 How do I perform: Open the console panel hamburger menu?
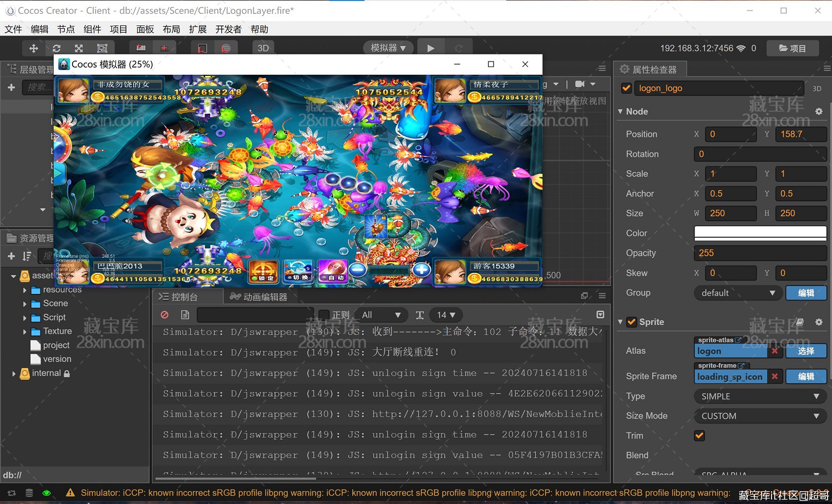(602, 296)
